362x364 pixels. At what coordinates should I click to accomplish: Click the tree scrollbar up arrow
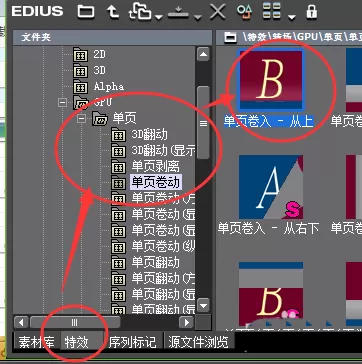(203, 54)
